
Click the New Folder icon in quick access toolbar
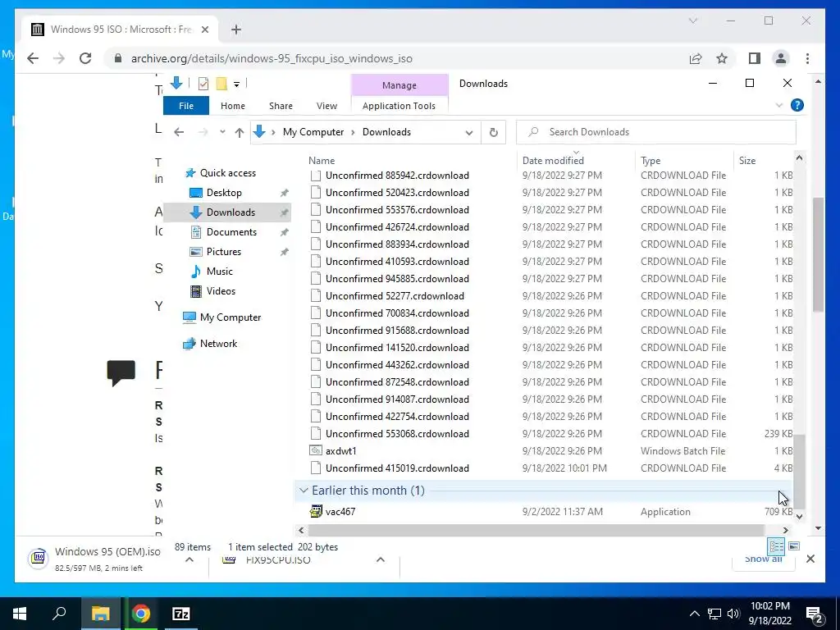pyautogui.click(x=221, y=84)
